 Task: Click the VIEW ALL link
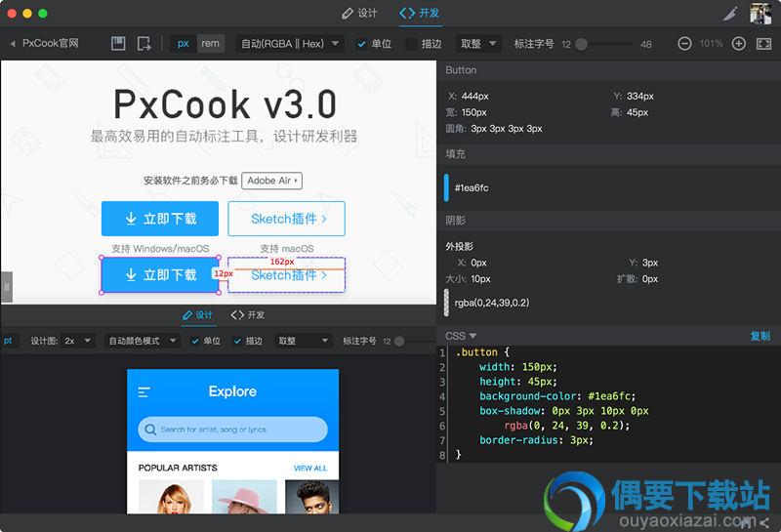tap(310, 469)
